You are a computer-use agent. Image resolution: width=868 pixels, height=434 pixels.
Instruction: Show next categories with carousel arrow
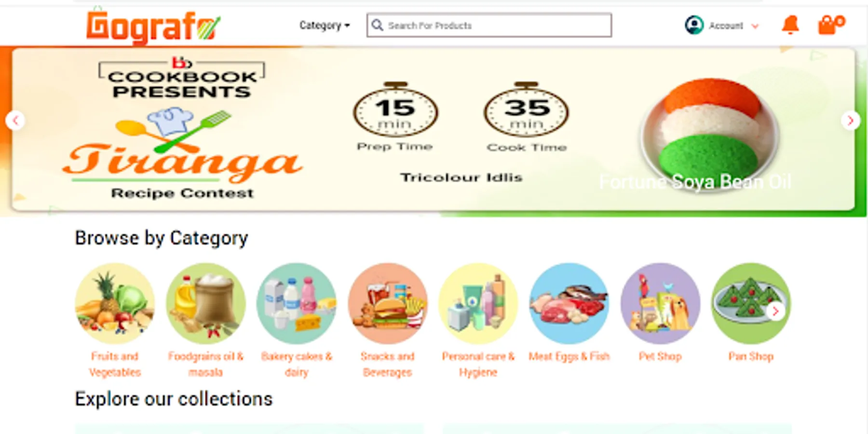point(775,311)
